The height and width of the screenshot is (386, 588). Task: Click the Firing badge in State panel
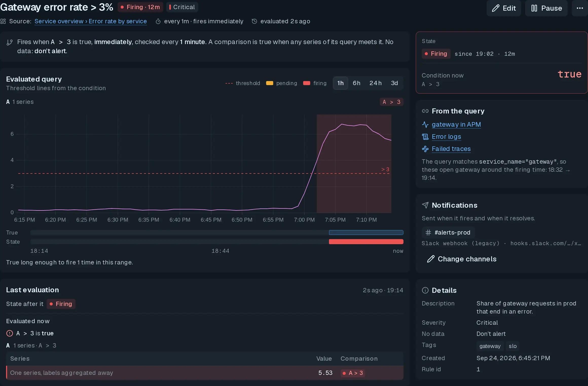(436, 54)
